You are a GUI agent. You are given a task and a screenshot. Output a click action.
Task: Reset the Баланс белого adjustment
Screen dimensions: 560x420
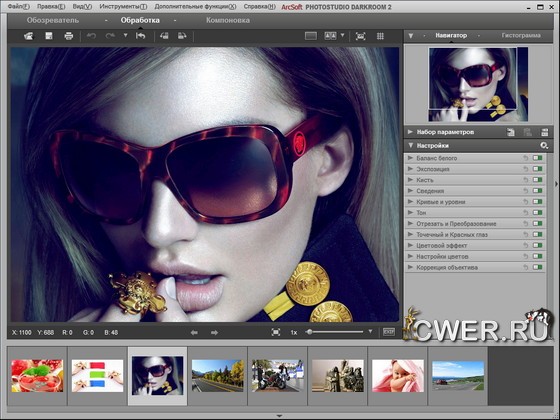526,158
